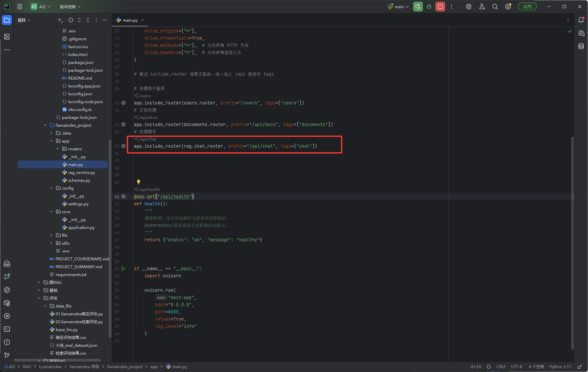
Task: Toggle the Project tool window folder button
Action: (x=7, y=20)
